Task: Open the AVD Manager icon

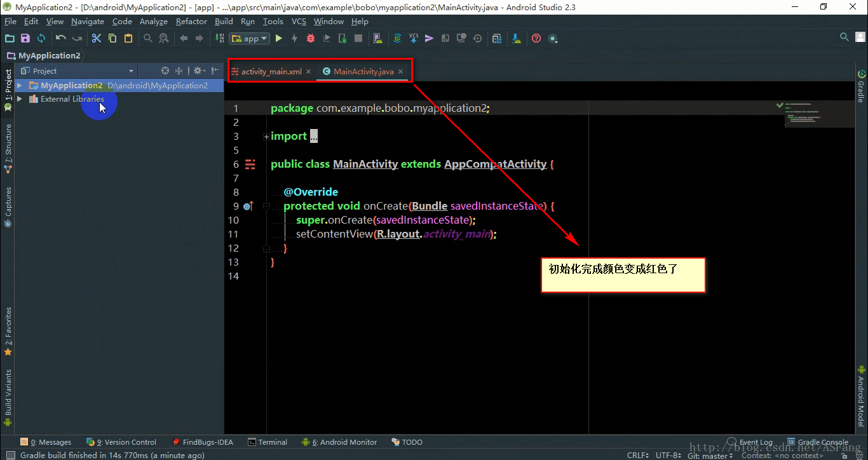Action: (378, 38)
